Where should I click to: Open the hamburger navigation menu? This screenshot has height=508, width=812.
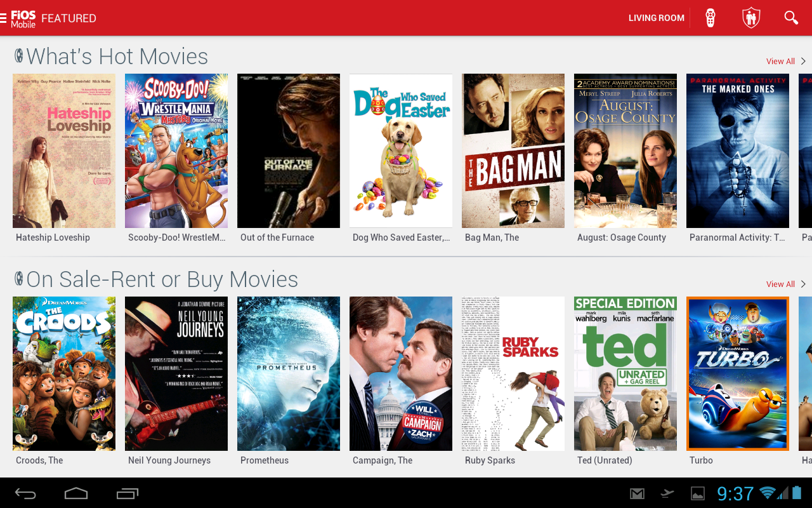pos(4,18)
